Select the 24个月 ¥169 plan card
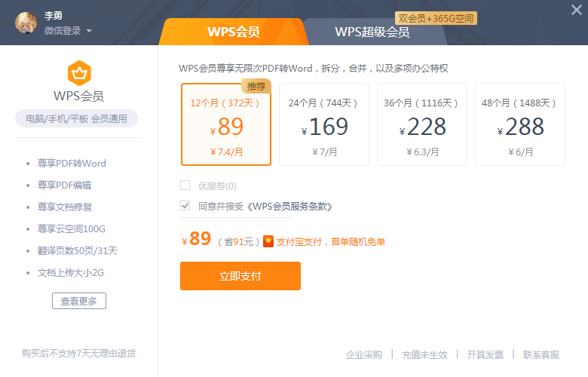 pos(324,124)
